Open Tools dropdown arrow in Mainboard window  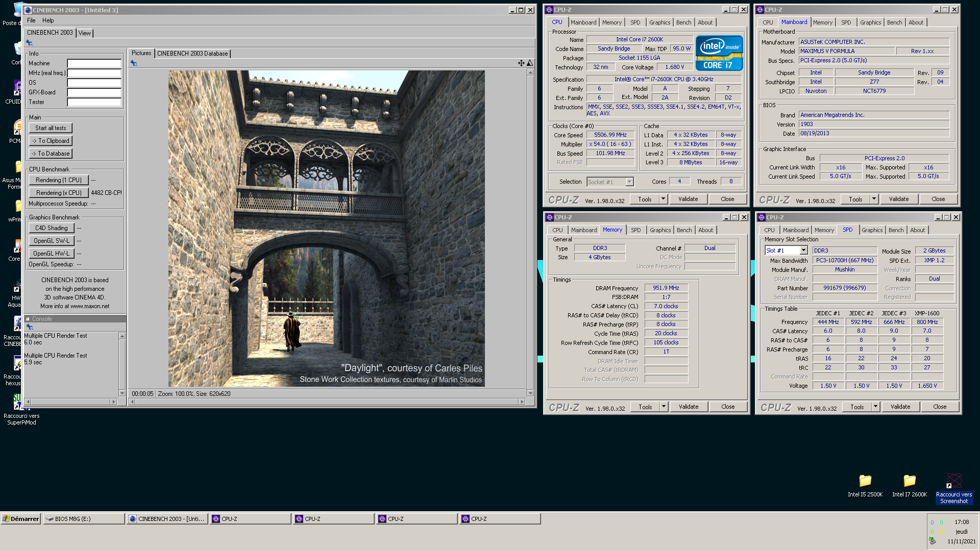click(874, 199)
